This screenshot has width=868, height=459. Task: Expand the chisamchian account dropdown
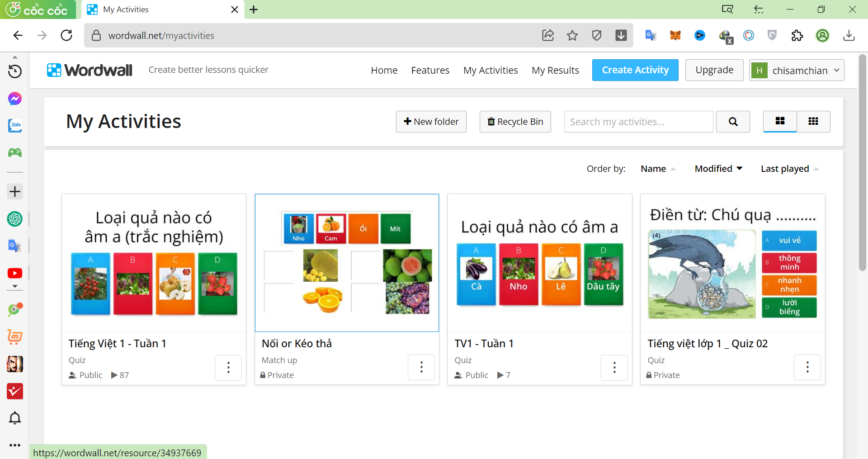[x=797, y=70]
